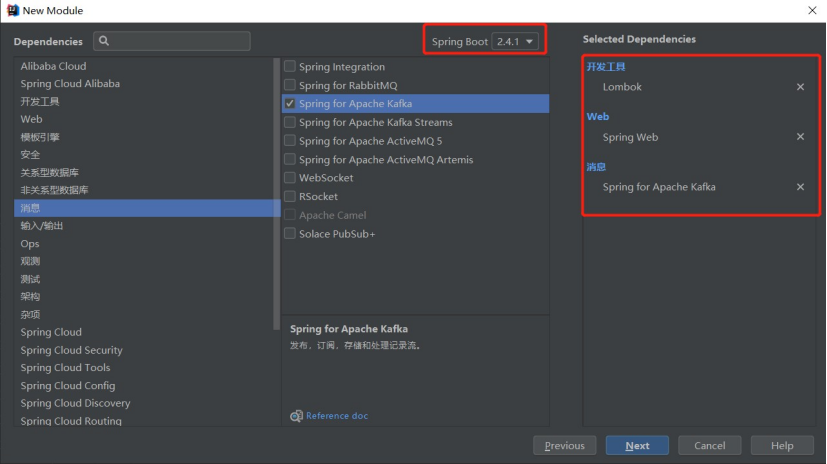Cancel the New Module wizard
This screenshot has width=827, height=464.
pyautogui.click(x=709, y=446)
